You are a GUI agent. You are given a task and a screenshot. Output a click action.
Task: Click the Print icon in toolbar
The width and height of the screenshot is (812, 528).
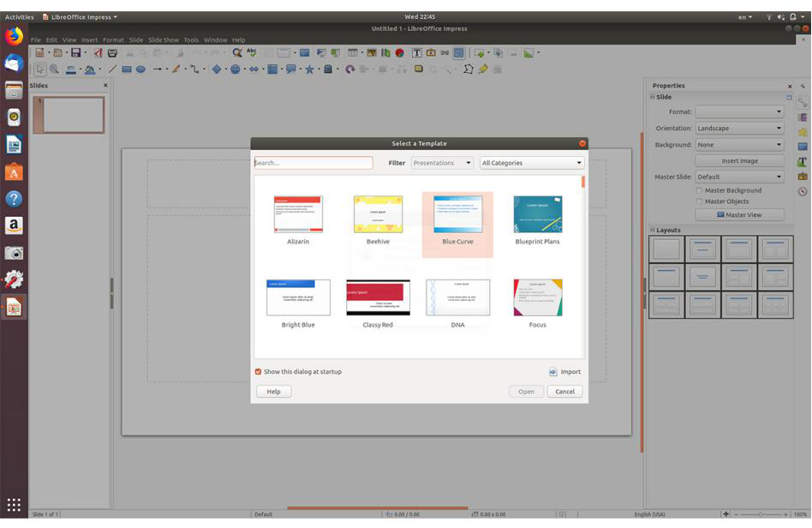click(x=112, y=53)
